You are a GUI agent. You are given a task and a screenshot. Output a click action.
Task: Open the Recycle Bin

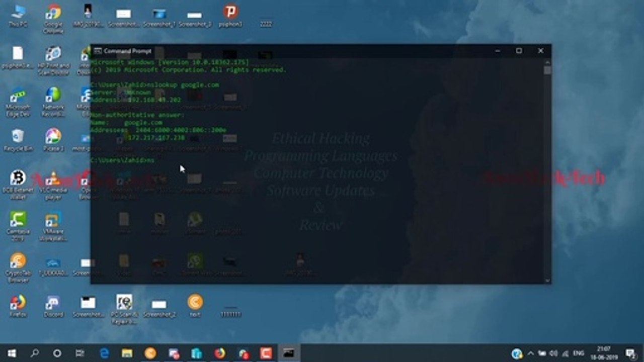pyautogui.click(x=18, y=140)
